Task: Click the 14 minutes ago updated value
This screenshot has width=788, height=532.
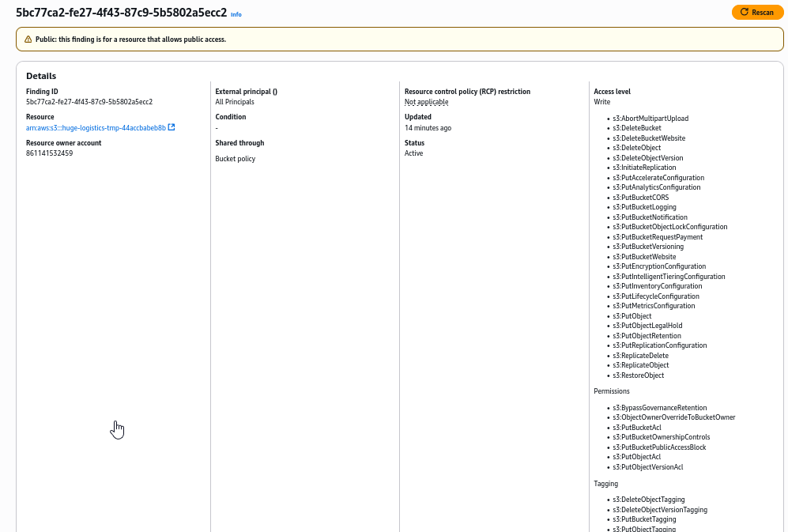Action: pos(428,128)
